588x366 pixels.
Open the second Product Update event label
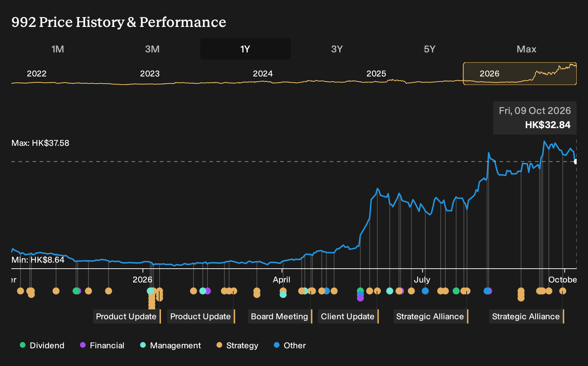201,316
